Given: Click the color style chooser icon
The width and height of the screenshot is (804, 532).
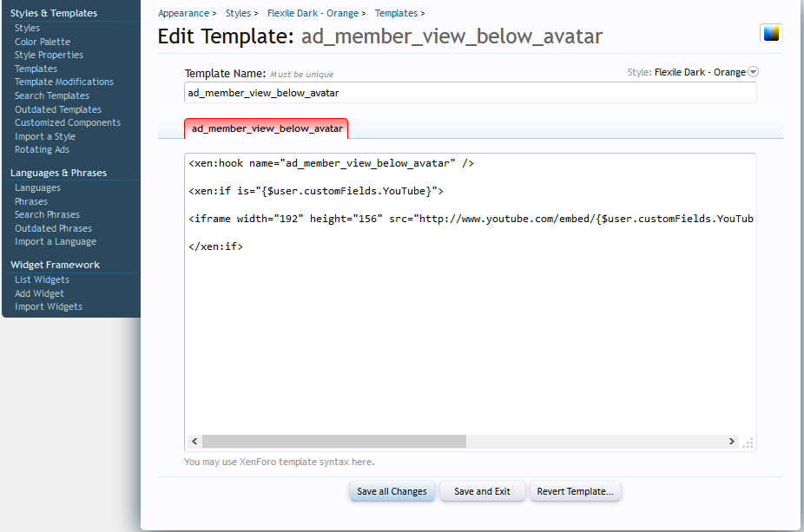Looking at the screenshot, I should click(x=771, y=33).
